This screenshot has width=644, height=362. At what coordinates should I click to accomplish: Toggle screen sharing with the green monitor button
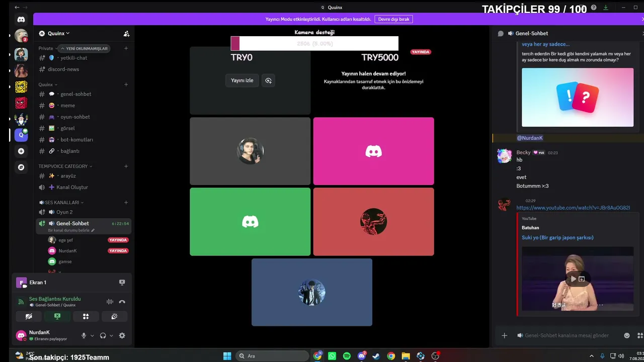(x=57, y=316)
